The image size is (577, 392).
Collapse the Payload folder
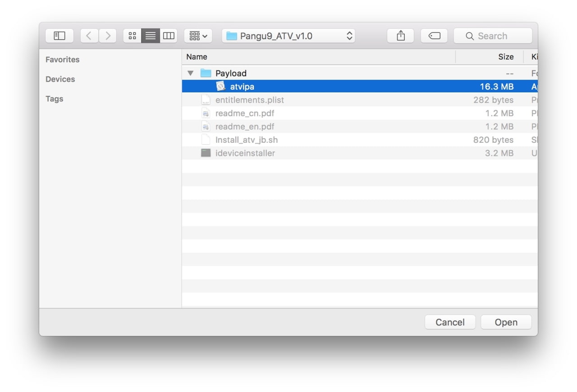coord(190,73)
